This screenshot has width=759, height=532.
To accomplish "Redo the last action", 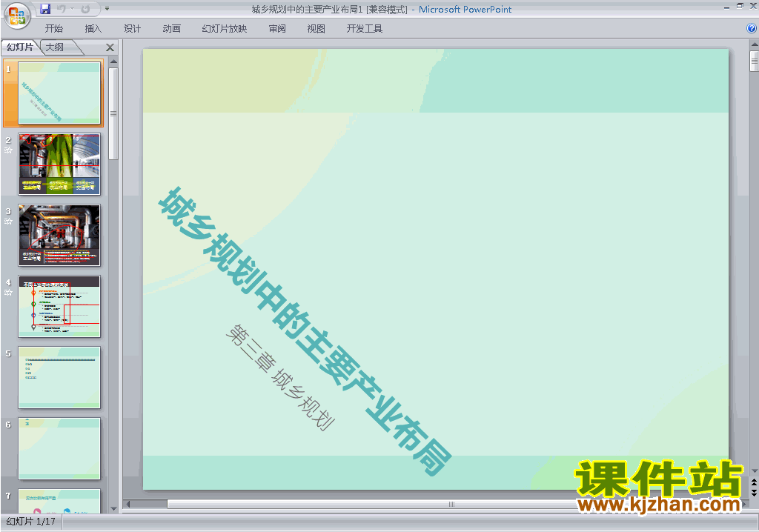I will 86,9.
